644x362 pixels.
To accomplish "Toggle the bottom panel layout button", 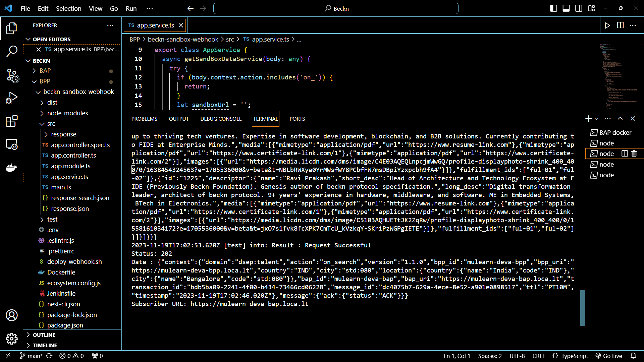I will 566,8.
